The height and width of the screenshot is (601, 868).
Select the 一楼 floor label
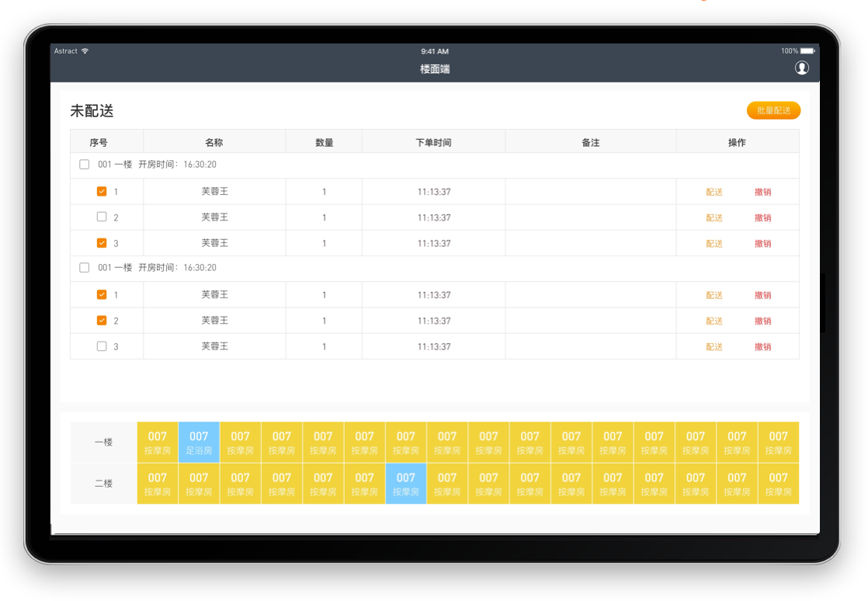104,443
